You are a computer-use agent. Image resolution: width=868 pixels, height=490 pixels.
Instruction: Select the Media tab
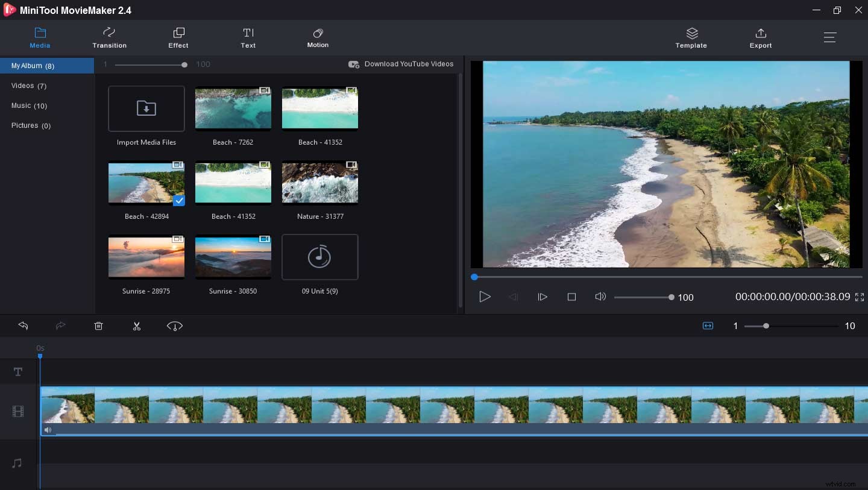pyautogui.click(x=40, y=37)
